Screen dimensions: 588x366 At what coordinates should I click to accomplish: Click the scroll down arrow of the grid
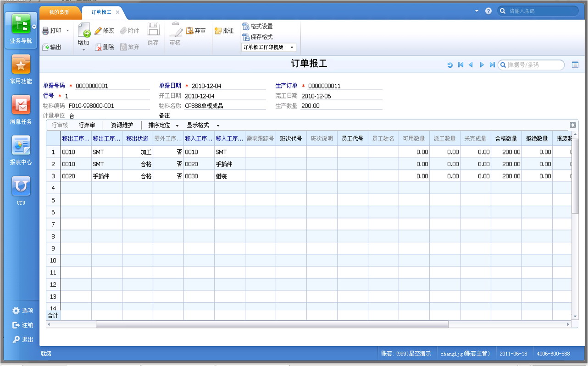575,317
